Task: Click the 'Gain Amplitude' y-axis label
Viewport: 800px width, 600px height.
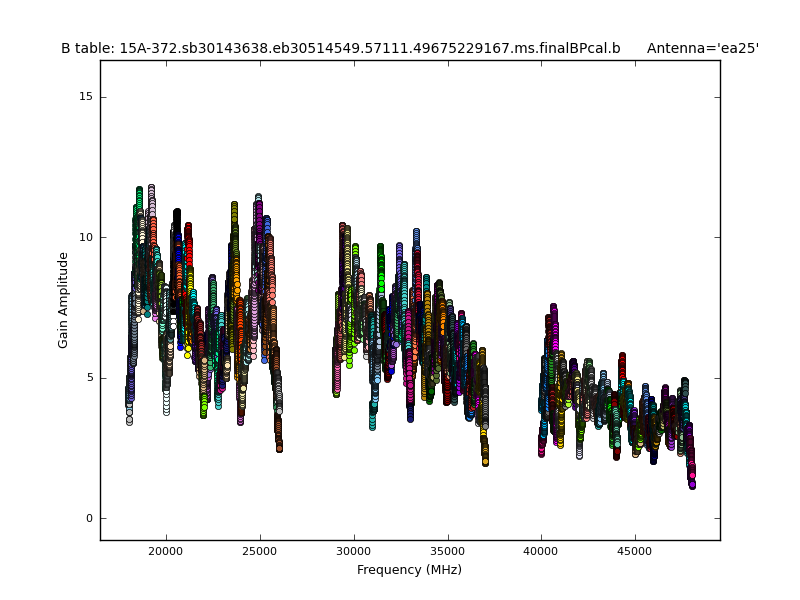Action: 63,300
